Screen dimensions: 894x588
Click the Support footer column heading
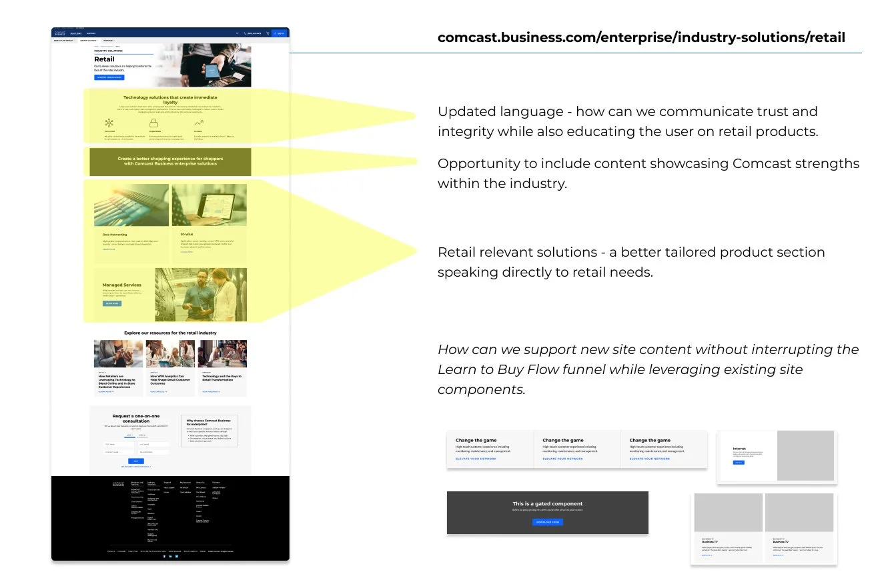click(x=167, y=483)
